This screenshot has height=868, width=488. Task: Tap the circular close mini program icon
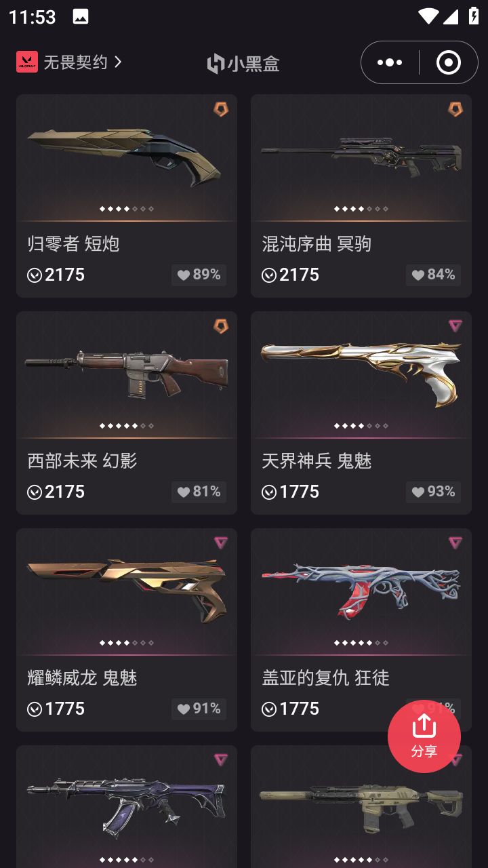448,62
